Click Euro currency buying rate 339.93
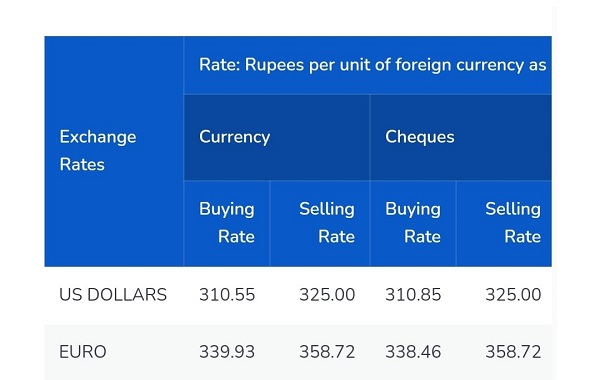Screen dimensions: 600x380 227,352
